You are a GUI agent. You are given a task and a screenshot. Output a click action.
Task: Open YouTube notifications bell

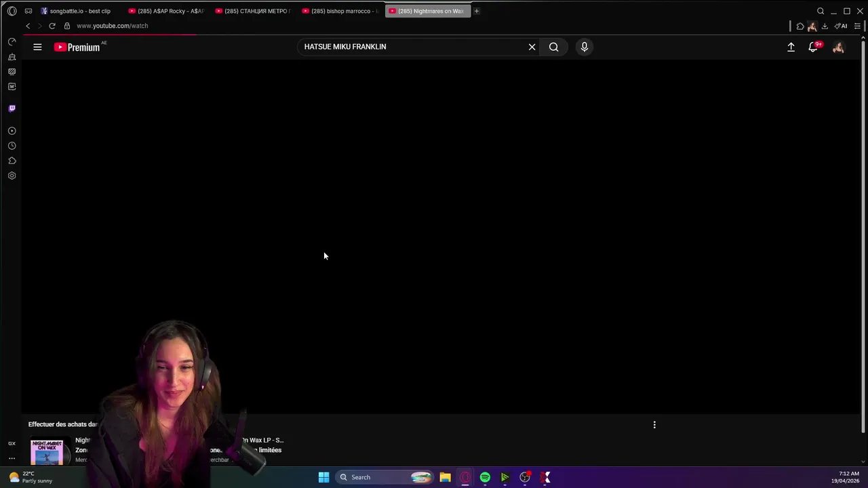point(813,47)
